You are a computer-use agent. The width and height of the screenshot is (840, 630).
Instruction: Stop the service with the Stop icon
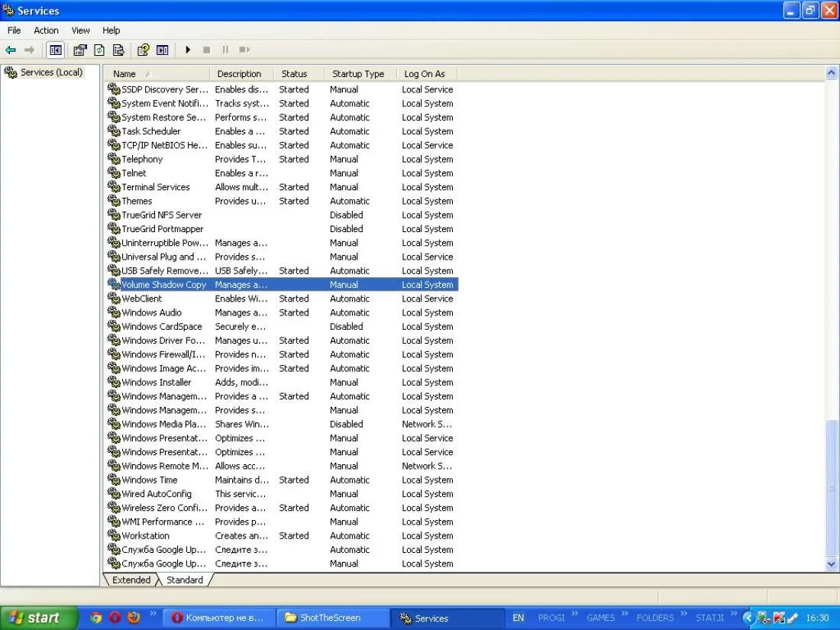(207, 50)
